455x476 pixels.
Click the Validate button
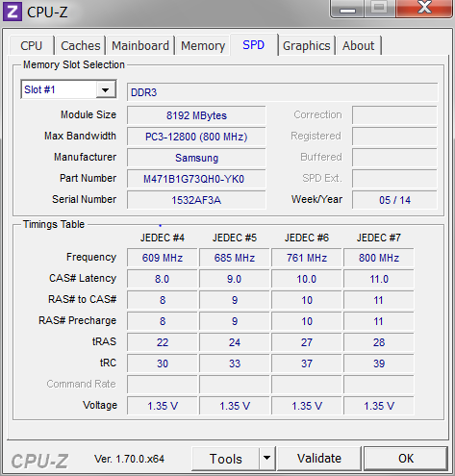(x=319, y=459)
